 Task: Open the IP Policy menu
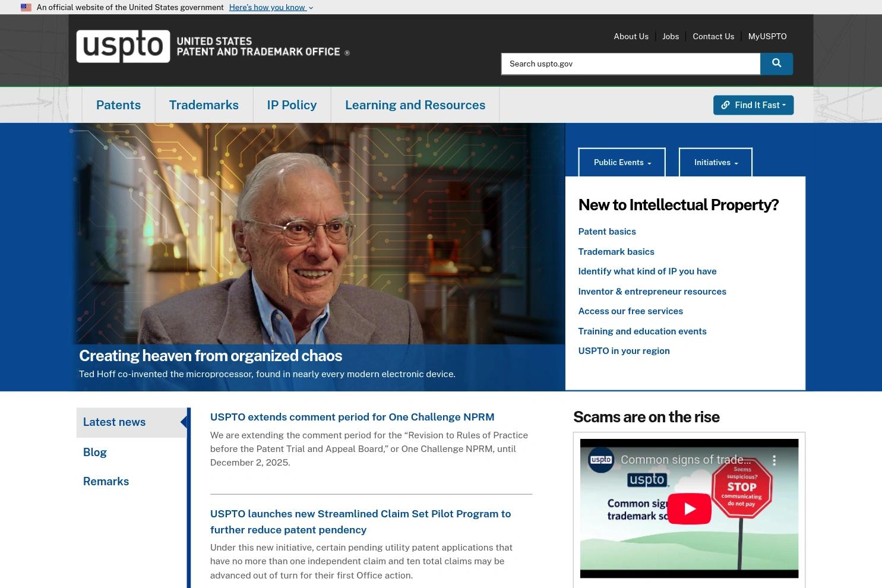pos(292,105)
